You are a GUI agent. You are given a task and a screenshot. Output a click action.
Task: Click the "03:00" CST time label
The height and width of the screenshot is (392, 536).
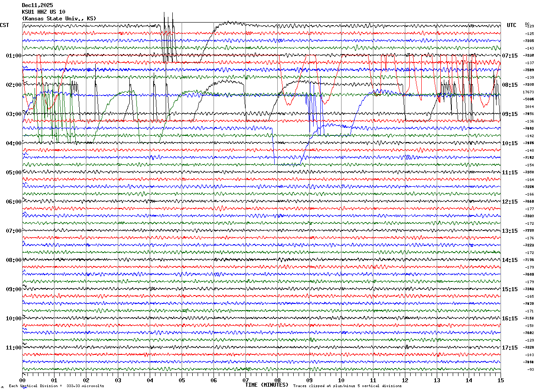(14, 114)
